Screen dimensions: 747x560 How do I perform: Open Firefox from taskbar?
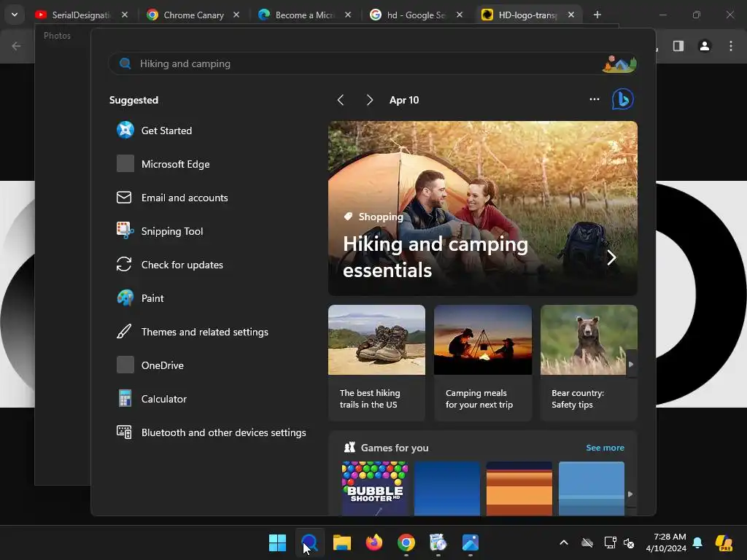pos(374,542)
